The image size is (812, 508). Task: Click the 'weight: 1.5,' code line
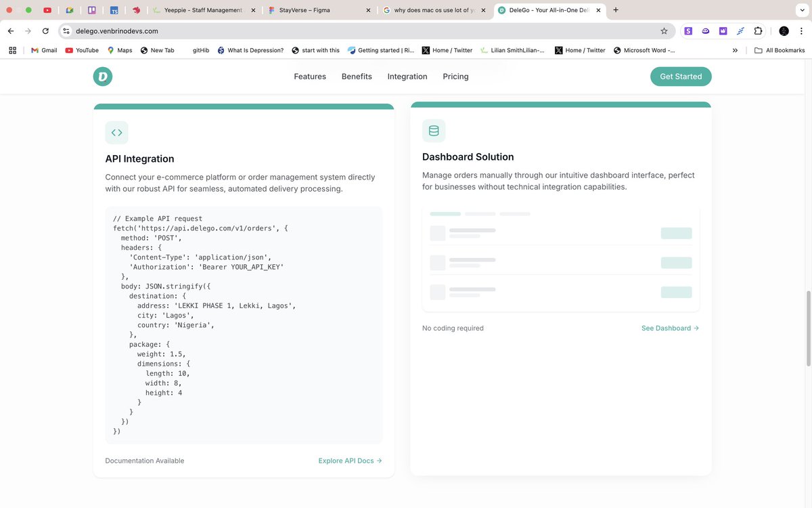click(x=162, y=354)
